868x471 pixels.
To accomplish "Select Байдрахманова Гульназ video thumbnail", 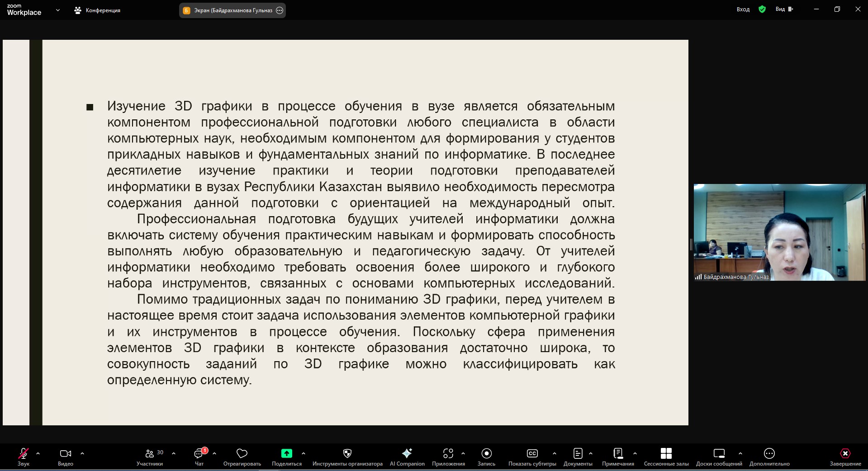I will pyautogui.click(x=779, y=232).
